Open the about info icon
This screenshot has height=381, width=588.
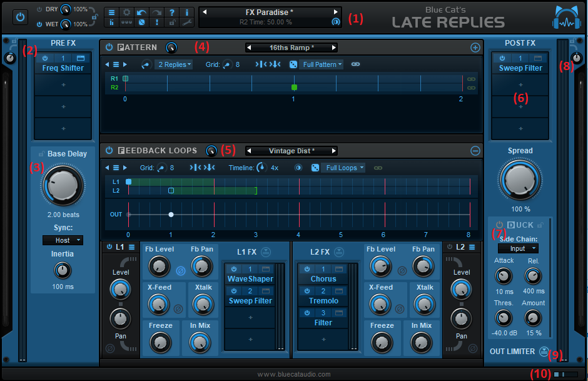[187, 13]
